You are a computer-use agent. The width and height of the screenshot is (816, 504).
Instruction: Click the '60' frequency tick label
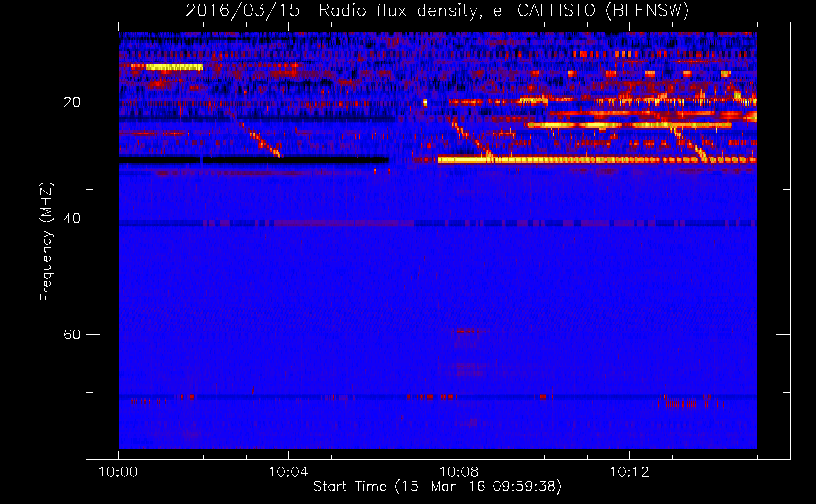coord(72,334)
